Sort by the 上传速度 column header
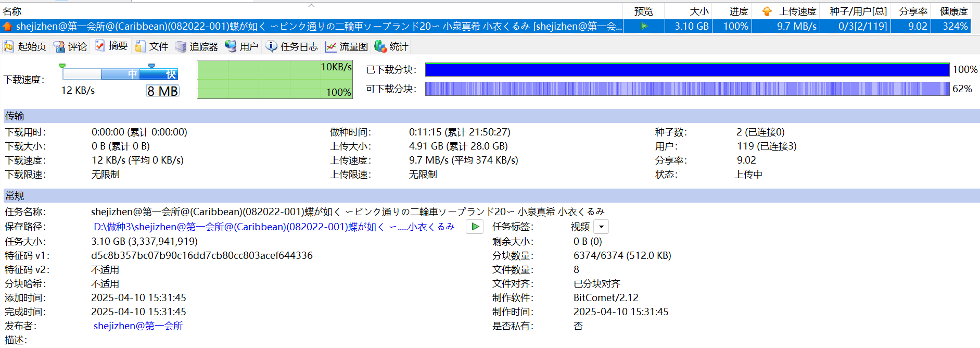 pos(786,11)
